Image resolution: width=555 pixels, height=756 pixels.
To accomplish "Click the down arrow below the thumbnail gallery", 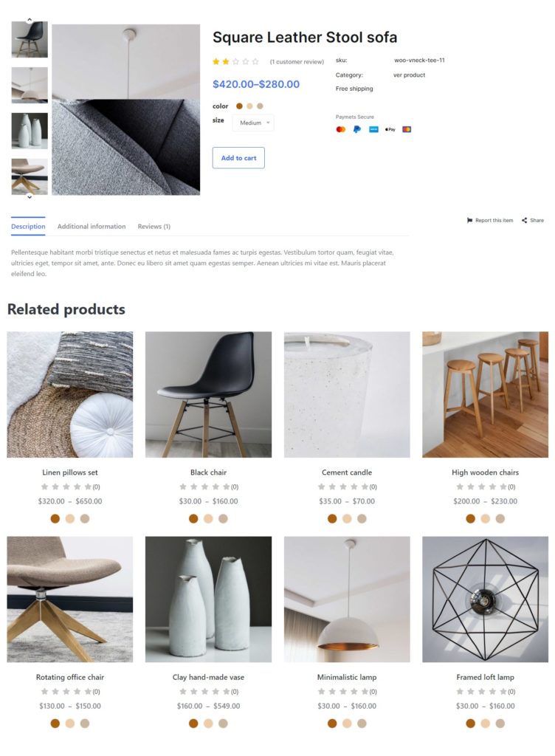I will pyautogui.click(x=30, y=196).
